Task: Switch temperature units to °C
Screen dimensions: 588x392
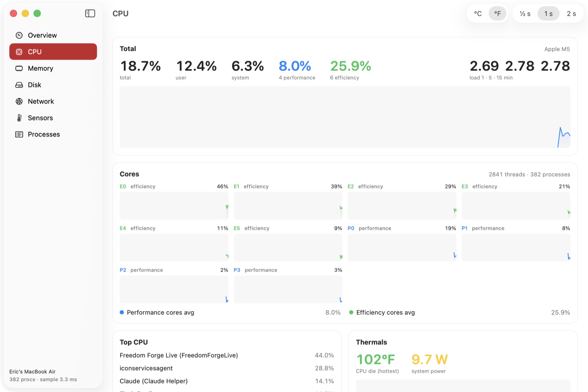Action: pyautogui.click(x=478, y=14)
